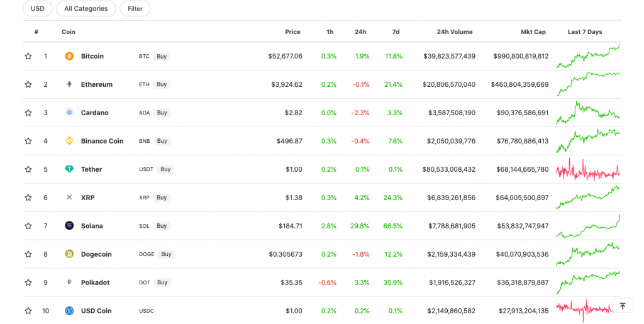Image resolution: width=644 pixels, height=324 pixels.
Task: Sort table by Mkt Cap column
Action: (x=533, y=32)
